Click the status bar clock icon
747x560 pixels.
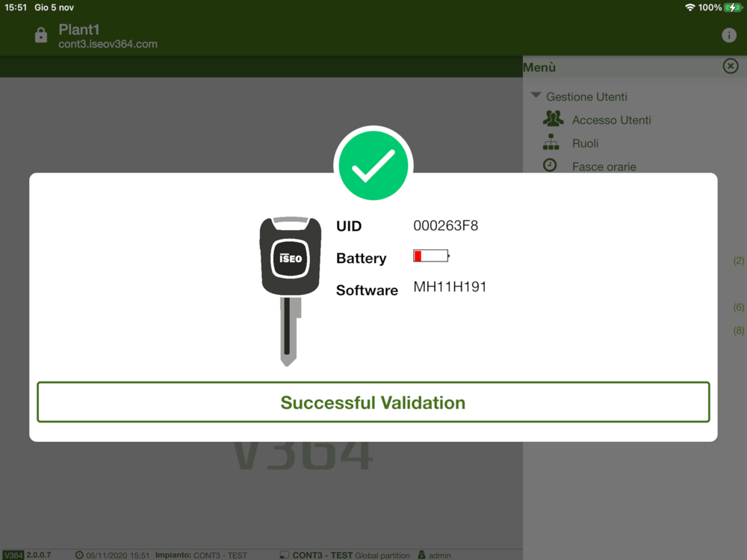[x=79, y=556]
